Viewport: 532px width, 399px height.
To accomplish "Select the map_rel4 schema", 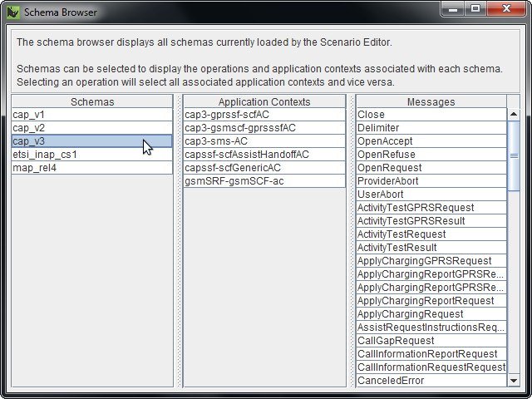I will click(x=92, y=168).
